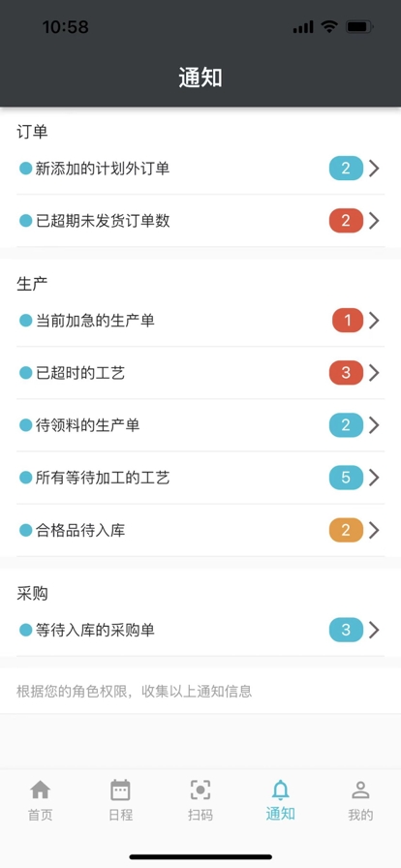Open the 首页 home icon
The image size is (401, 868).
[41, 790]
